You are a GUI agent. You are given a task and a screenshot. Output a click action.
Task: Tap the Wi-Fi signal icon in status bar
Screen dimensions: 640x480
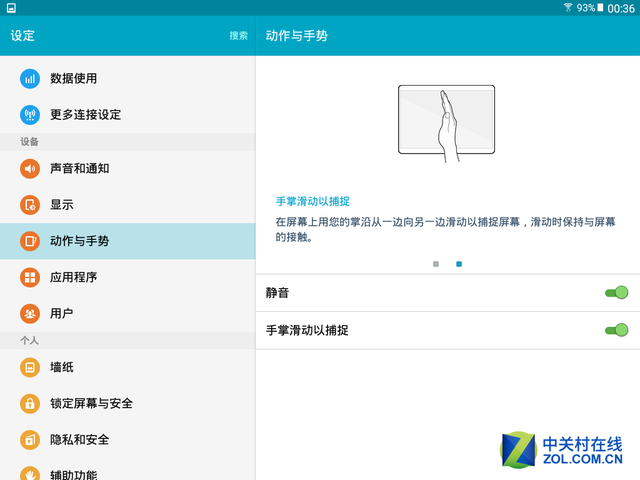pos(568,7)
